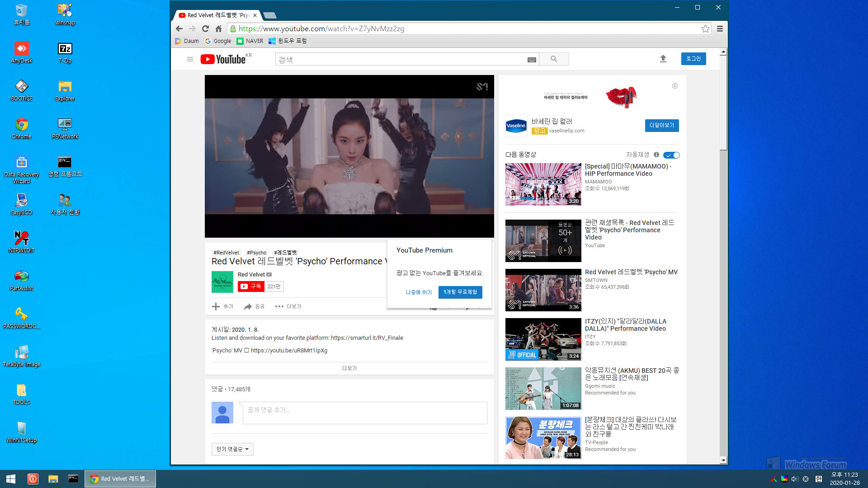Toggle the autoplay switch
Viewport: 868px width, 488px height.
(671, 155)
